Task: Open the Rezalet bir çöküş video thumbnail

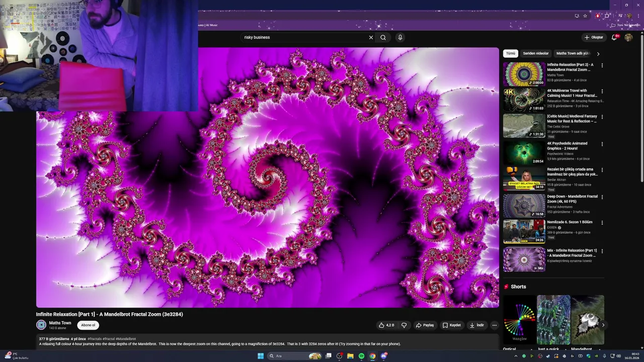Action: click(x=524, y=178)
